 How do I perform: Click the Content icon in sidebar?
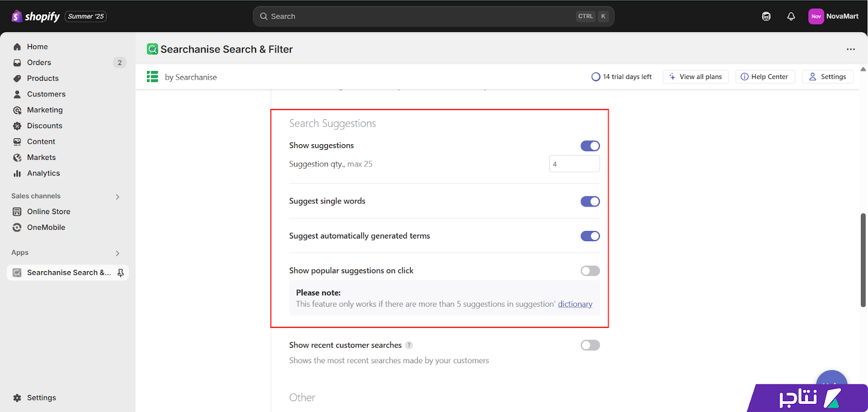(x=17, y=141)
